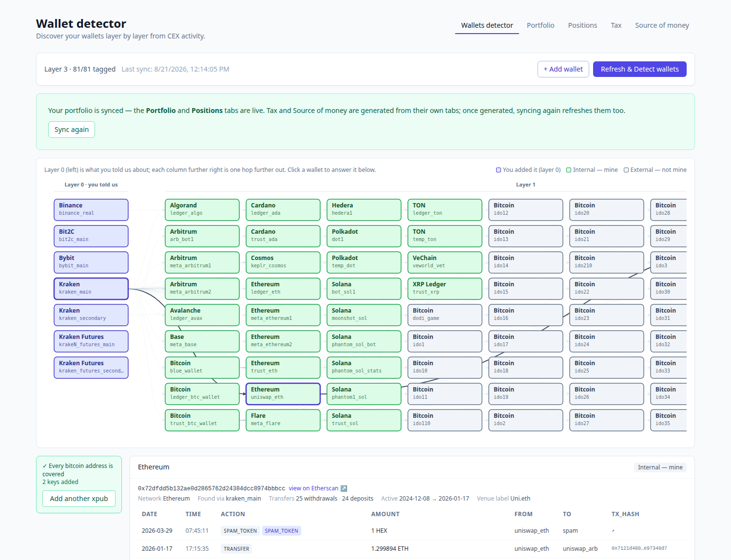Select the Bitcoin blue_wallet node
Screen dimensions: 731x560
(x=202, y=368)
